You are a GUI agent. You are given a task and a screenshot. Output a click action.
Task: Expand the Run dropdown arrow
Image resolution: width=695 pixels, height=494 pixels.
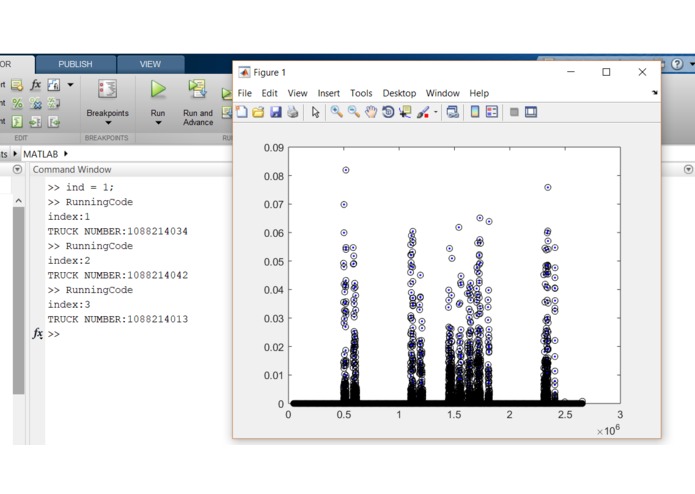pos(158,123)
